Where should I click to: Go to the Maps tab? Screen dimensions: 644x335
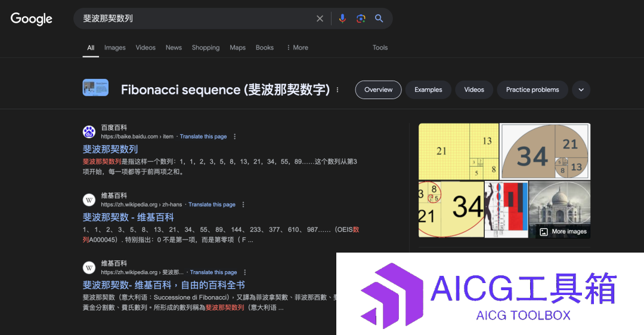click(x=237, y=48)
